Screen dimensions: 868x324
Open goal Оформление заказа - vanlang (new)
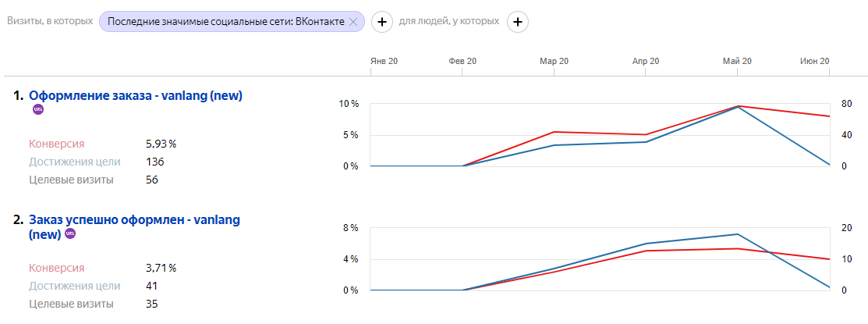pos(136,96)
